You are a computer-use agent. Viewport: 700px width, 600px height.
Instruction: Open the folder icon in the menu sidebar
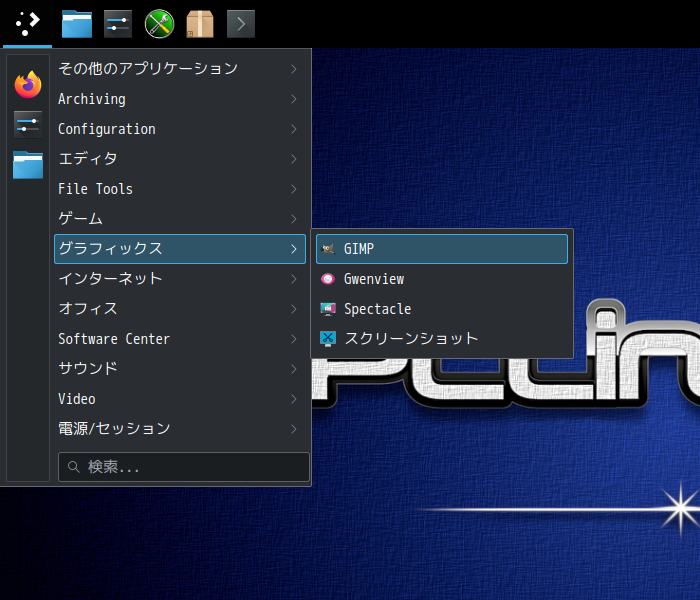[x=28, y=165]
